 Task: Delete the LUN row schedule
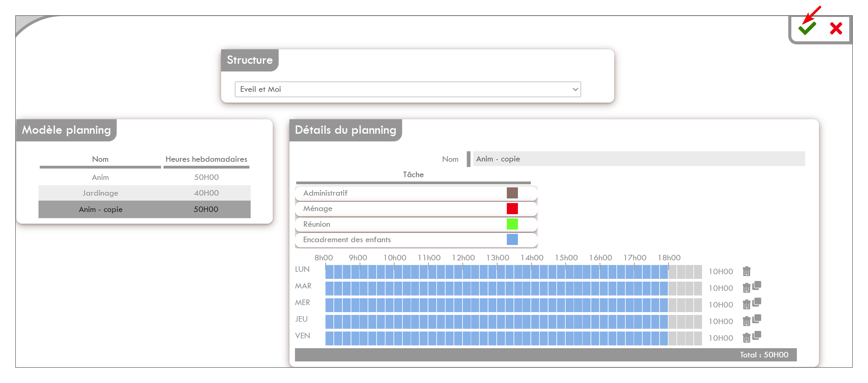(x=746, y=271)
